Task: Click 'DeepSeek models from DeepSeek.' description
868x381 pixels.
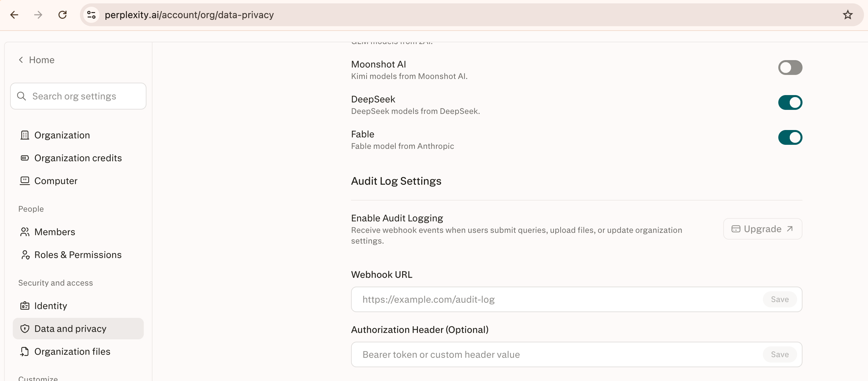Action: [416, 111]
